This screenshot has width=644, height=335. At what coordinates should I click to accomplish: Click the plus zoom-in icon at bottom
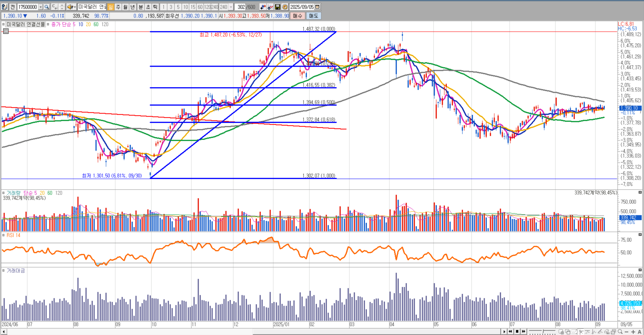633,332
